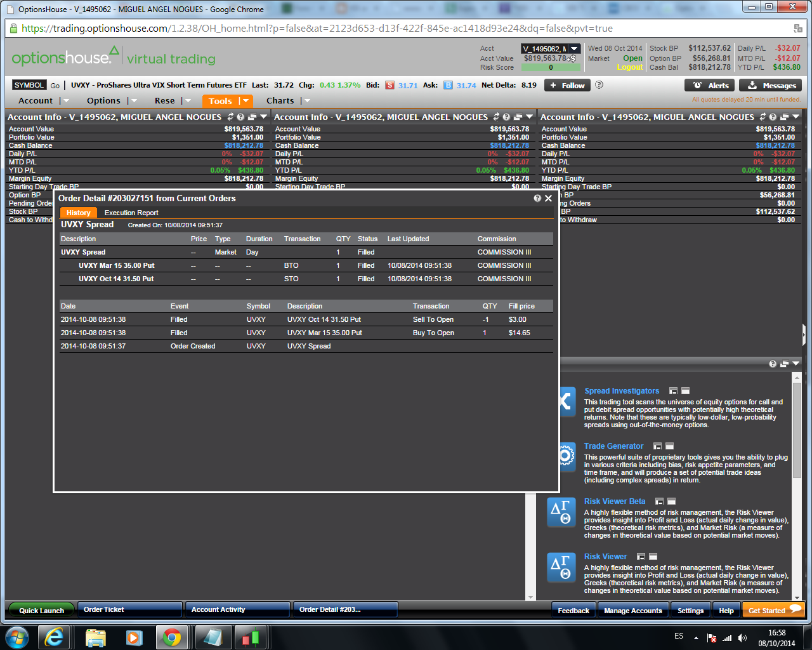Image resolution: width=812 pixels, height=650 pixels.
Task: Open the account selector dropdown
Action: (574, 48)
